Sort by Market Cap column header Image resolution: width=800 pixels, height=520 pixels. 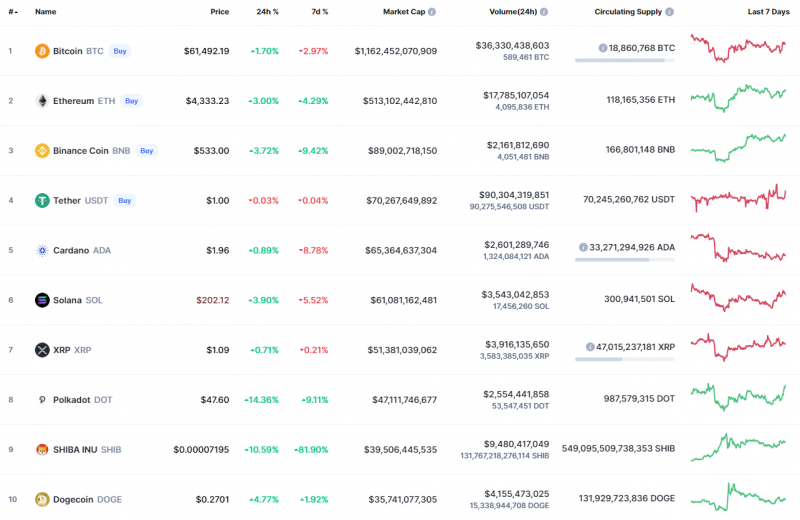pos(404,12)
